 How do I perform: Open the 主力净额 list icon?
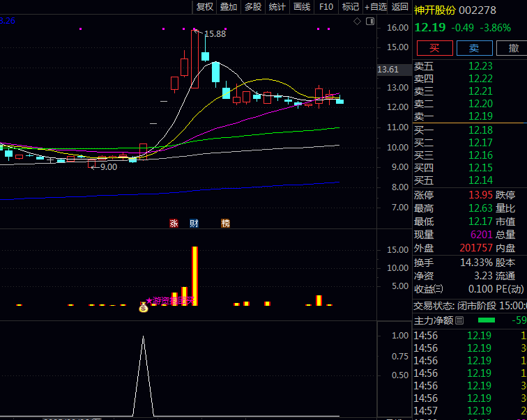pyautogui.click(x=459, y=321)
